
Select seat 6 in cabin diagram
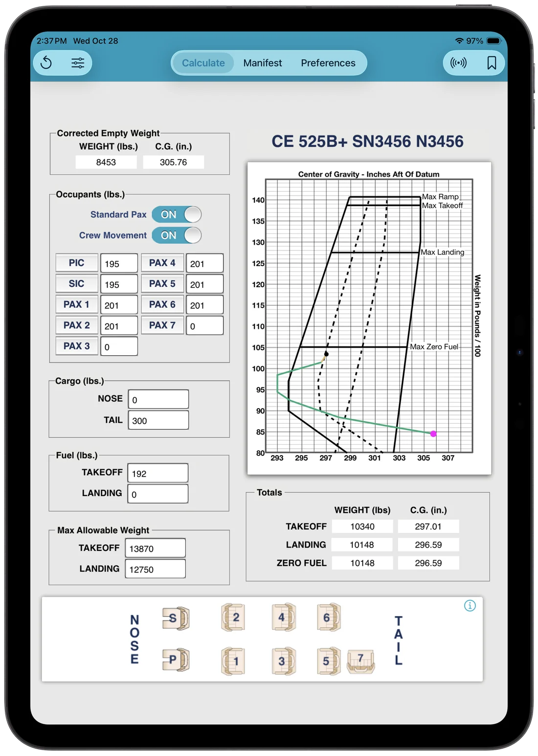pos(329,617)
